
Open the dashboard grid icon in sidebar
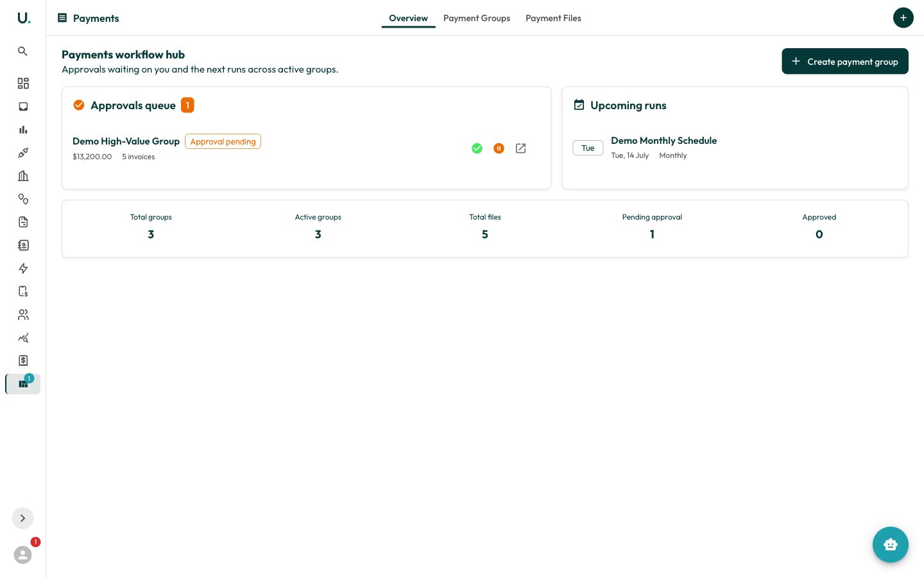[23, 83]
